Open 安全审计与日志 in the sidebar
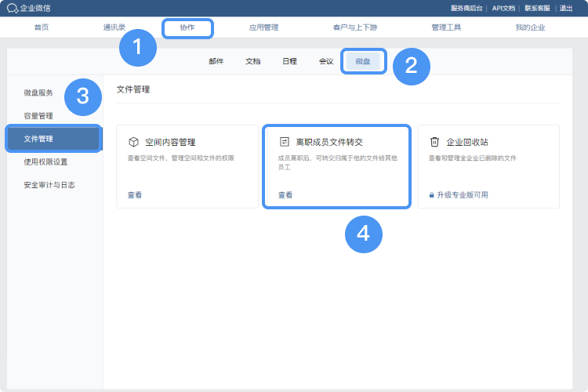 point(49,185)
